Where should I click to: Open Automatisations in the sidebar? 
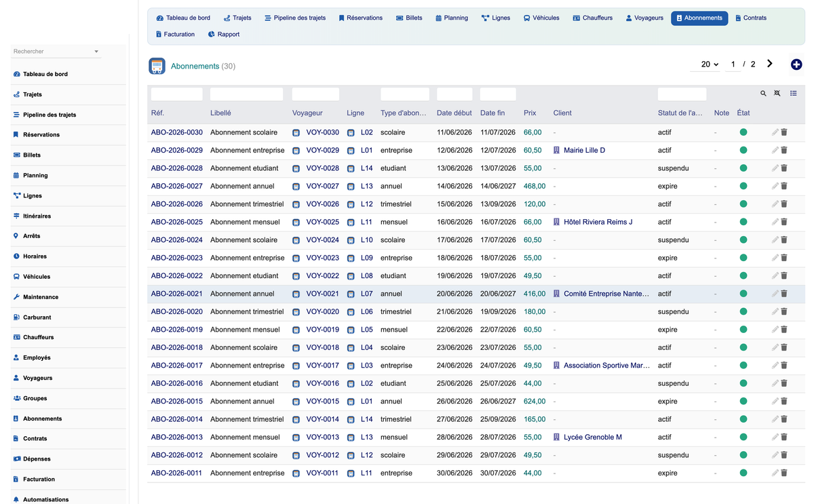[x=45, y=499]
